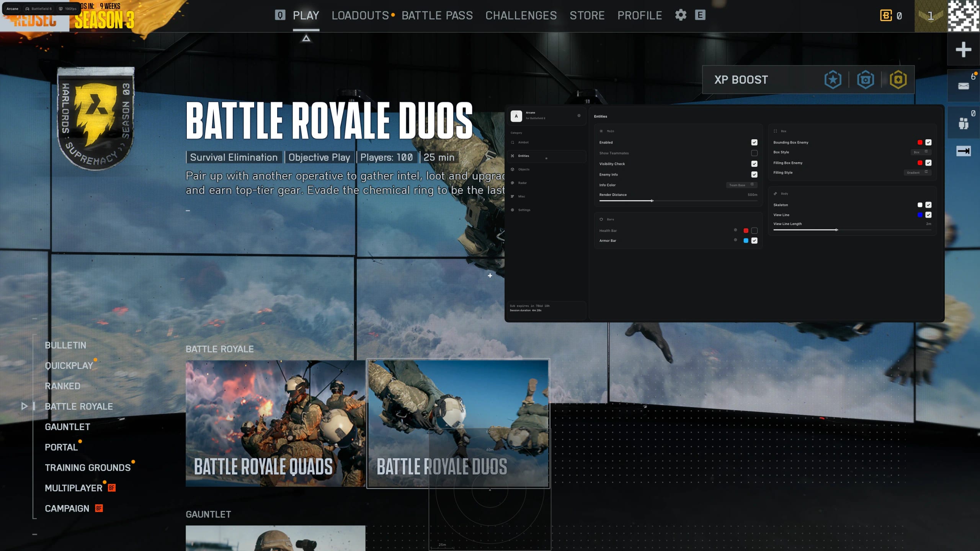
Task: Open CAMPAIGN in the side menu
Action: click(67, 509)
